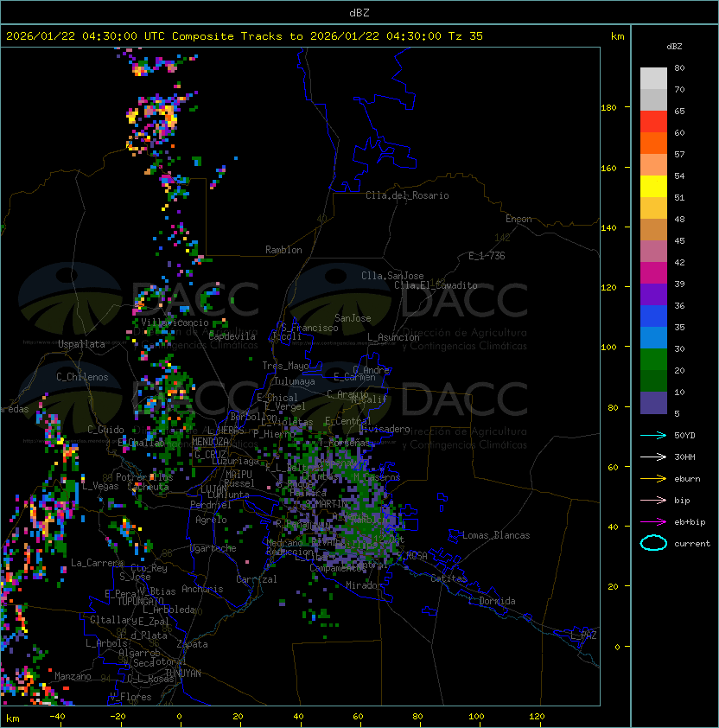Screen dimensions: 719x728
Task: Click the 'Tz 35' value in header
Action: 466,36
